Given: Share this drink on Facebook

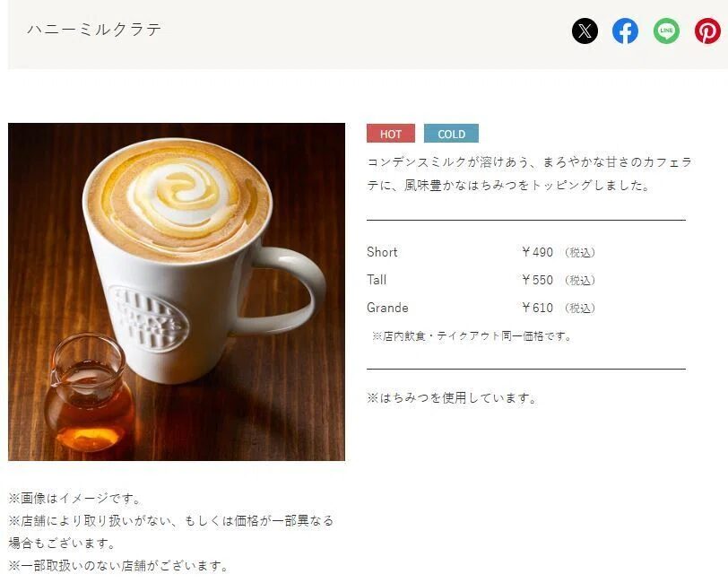Looking at the screenshot, I should point(625,31).
